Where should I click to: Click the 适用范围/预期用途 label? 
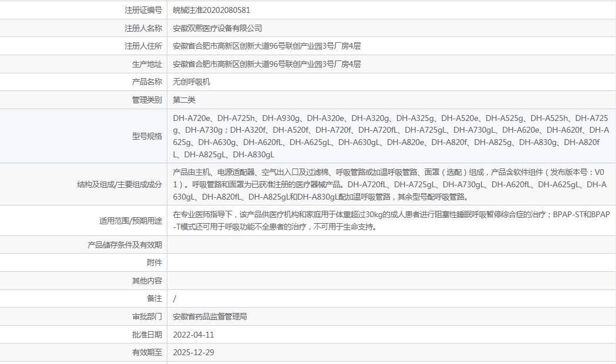coord(130,221)
